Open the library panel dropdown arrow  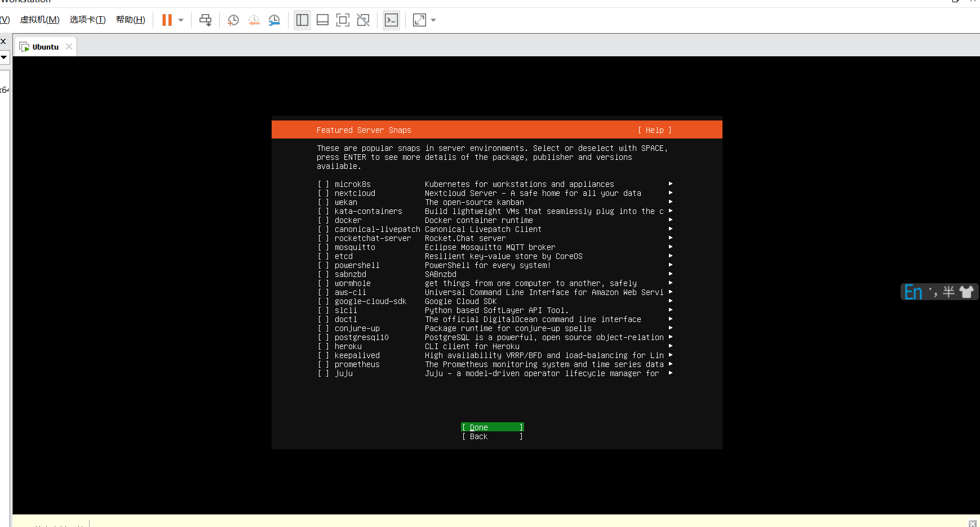(x=3, y=57)
